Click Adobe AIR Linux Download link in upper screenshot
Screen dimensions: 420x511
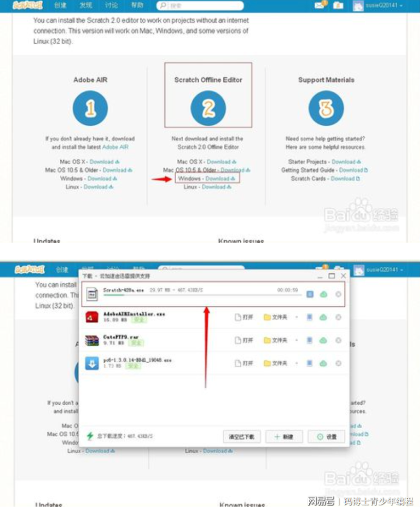(x=99, y=187)
